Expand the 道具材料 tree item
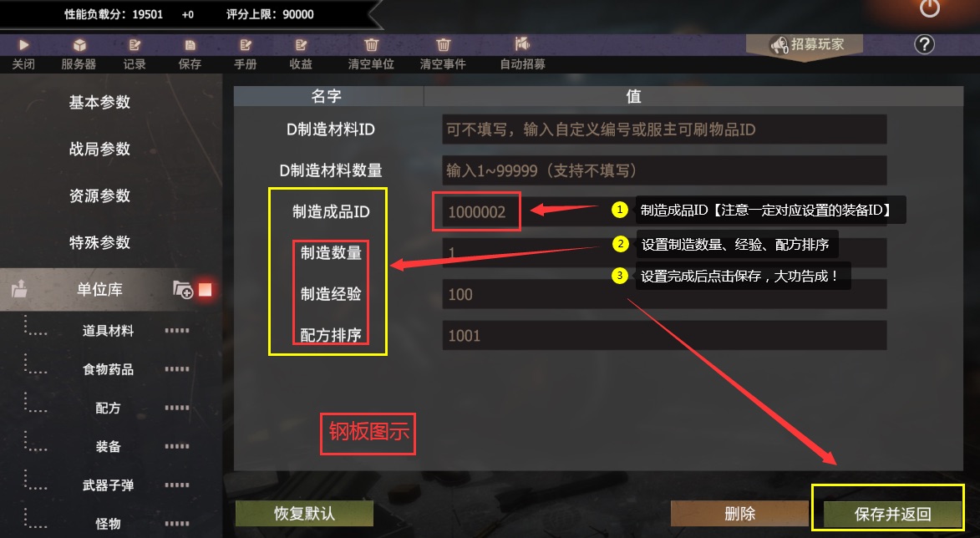 pos(108,331)
